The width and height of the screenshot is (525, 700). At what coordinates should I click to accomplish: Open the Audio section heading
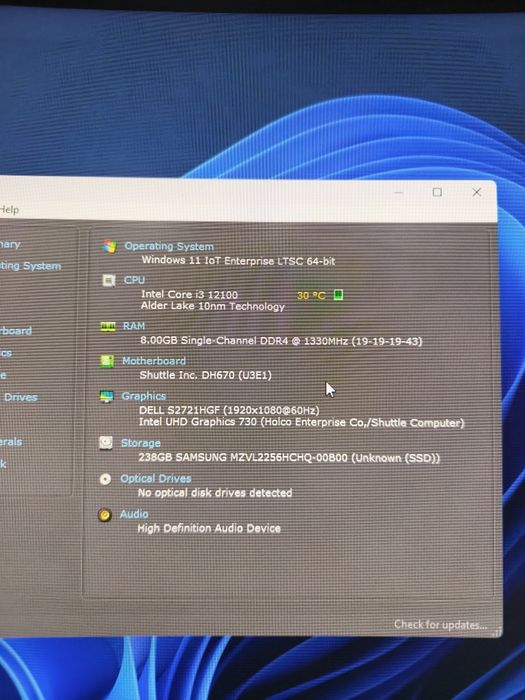coord(134,514)
